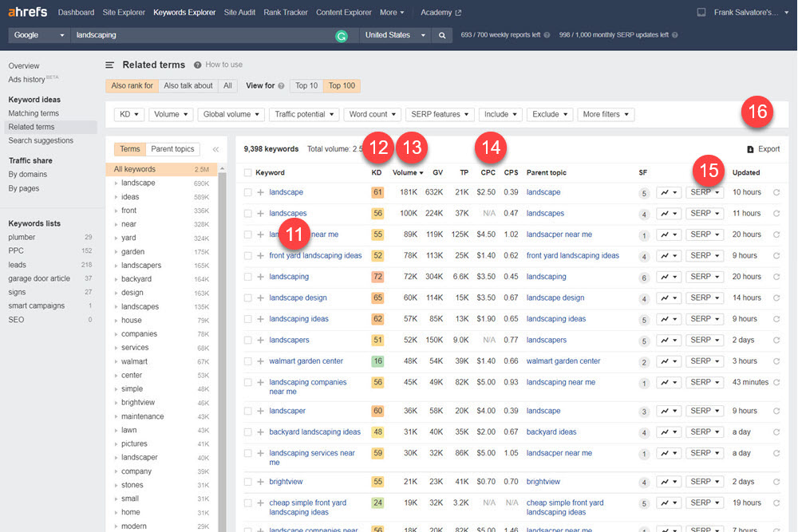Click SERP features count for landscaping row
The height and width of the screenshot is (532, 798).
(x=644, y=278)
